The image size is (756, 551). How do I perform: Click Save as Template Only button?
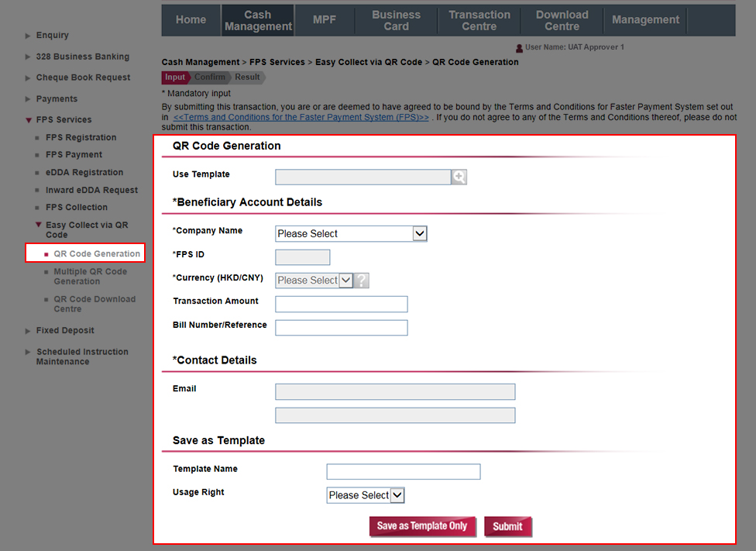tap(422, 526)
